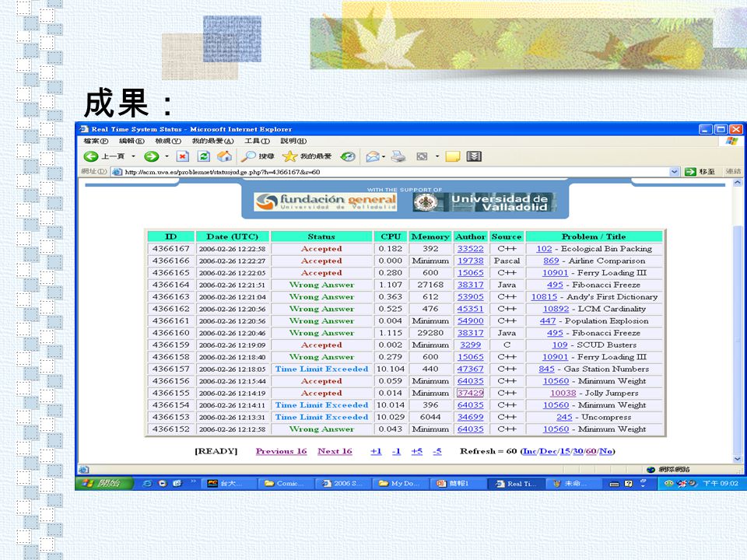This screenshot has width=747, height=560.
Task: Open the dropdown next to the Edit icon
Action: [x=437, y=156]
